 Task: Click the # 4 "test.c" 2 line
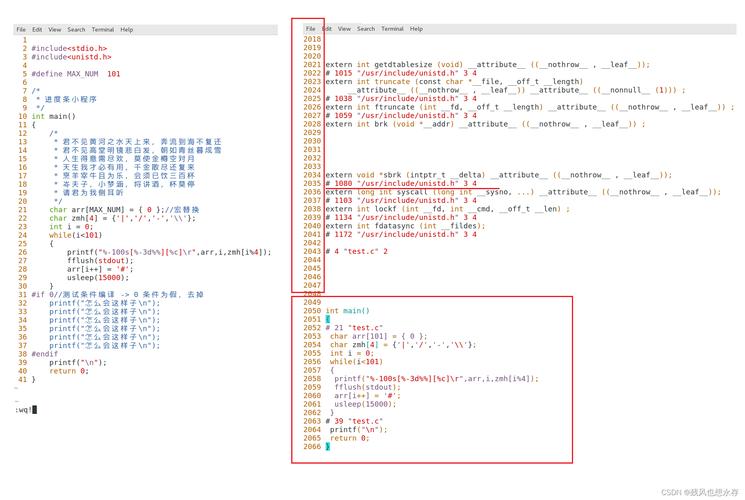click(x=356, y=251)
